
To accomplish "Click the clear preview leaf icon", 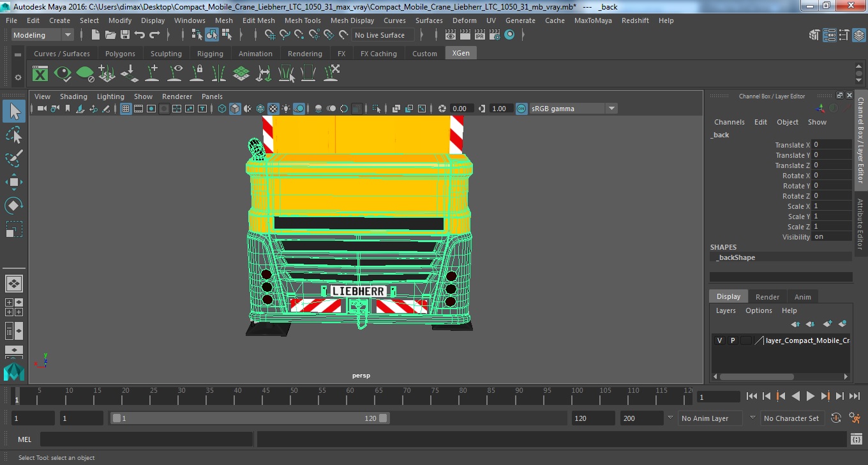I will pos(85,73).
